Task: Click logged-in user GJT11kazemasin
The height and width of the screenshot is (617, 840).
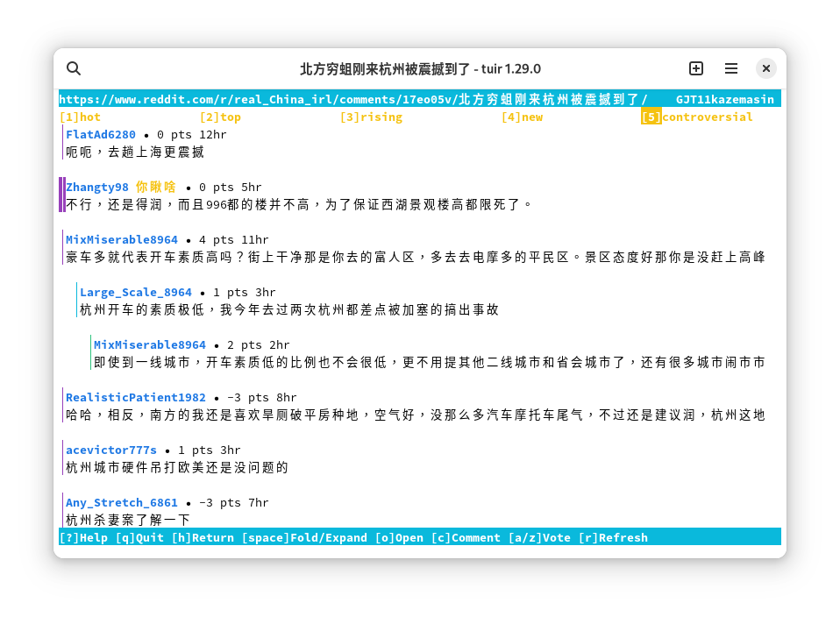Action: (x=725, y=99)
